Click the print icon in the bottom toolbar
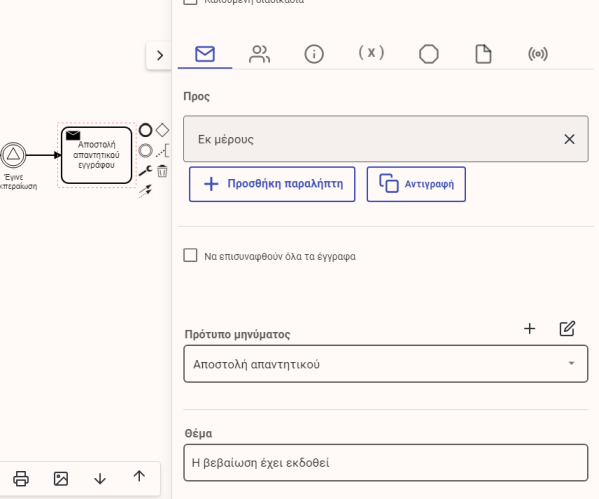 tap(21, 478)
